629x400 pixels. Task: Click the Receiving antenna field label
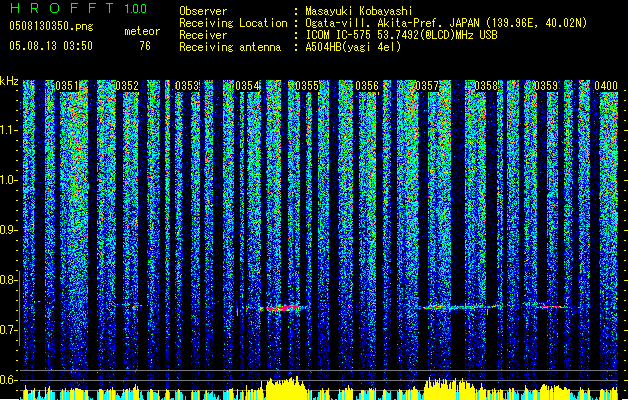(x=230, y=47)
